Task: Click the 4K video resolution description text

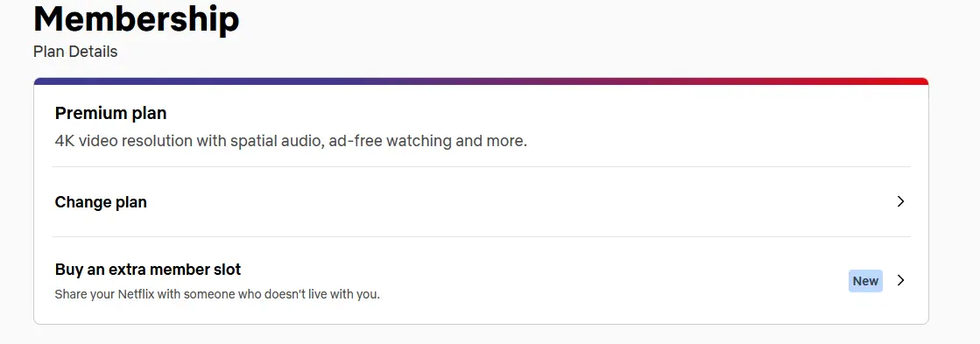Action: [292, 141]
